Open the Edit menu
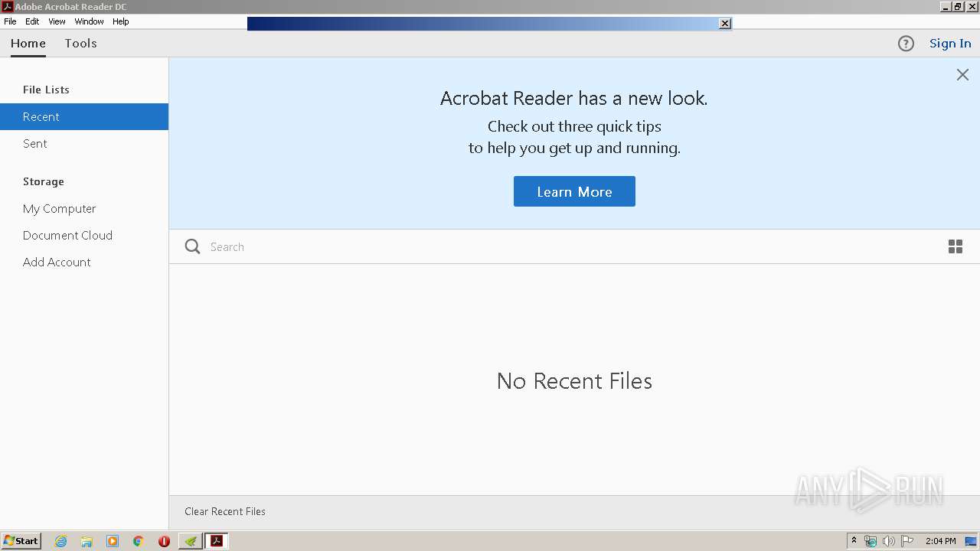 [x=32, y=21]
